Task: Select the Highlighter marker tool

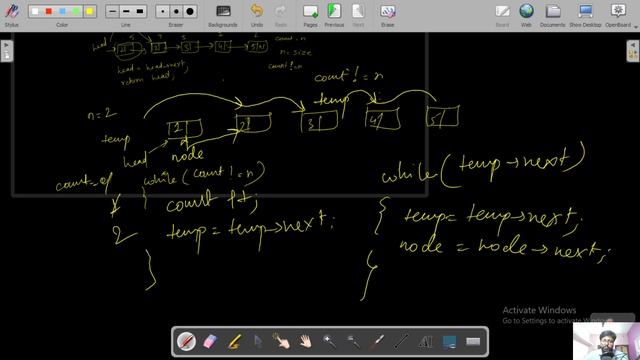Action: pos(234,341)
